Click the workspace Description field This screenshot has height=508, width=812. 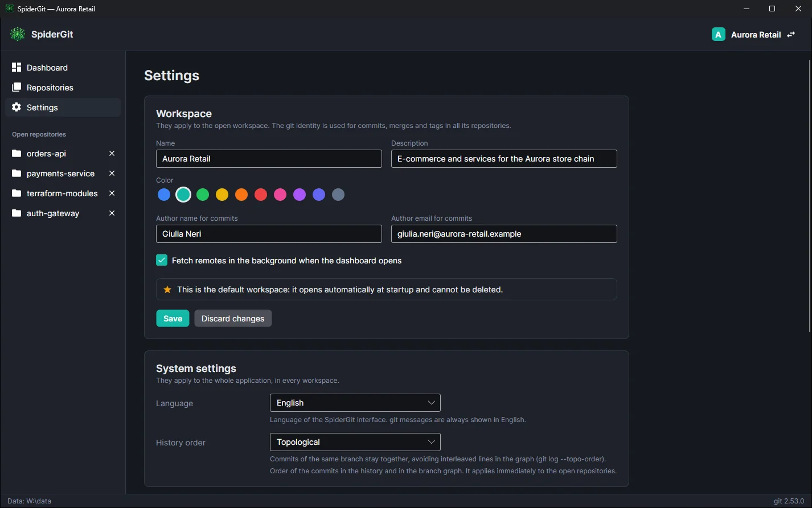point(504,159)
